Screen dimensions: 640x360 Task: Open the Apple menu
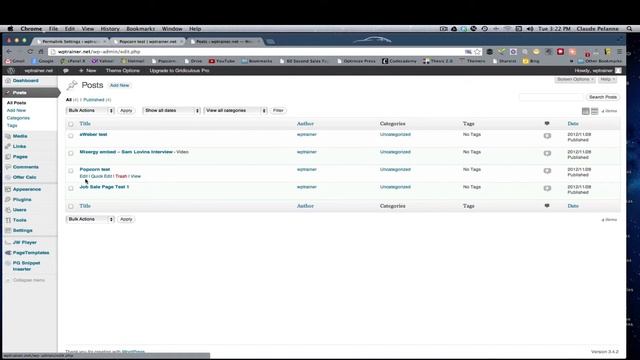pyautogui.click(x=10, y=29)
